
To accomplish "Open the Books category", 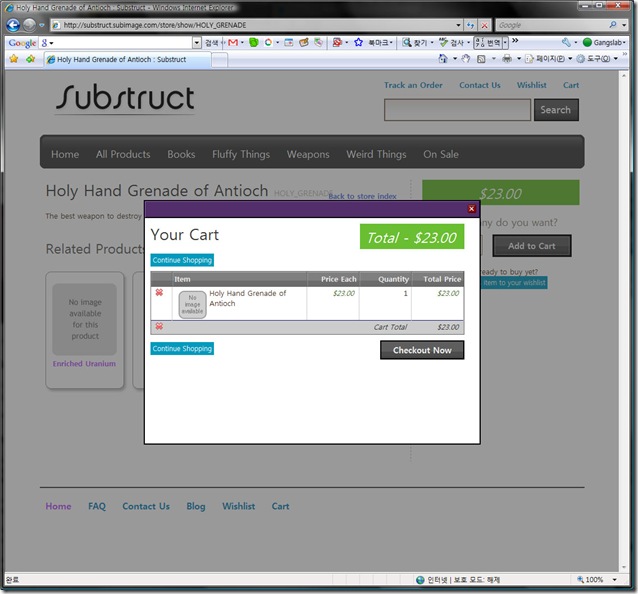I will tap(181, 154).
